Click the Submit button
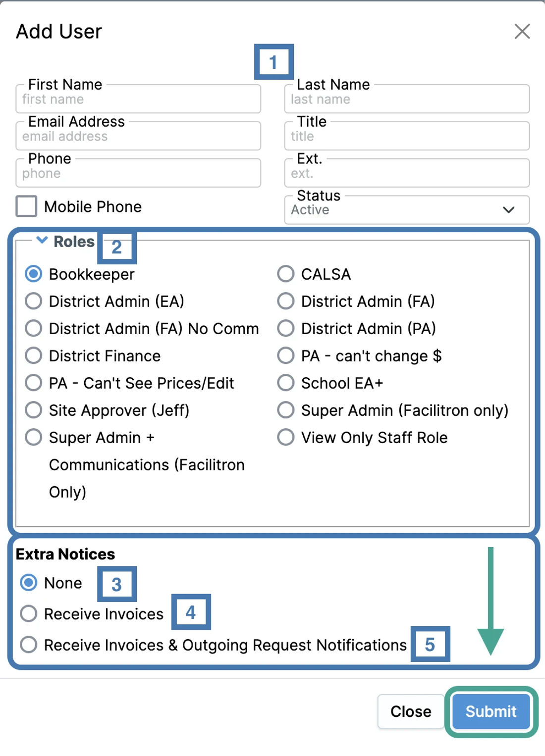Image resolution: width=545 pixels, height=756 pixels. click(x=491, y=711)
